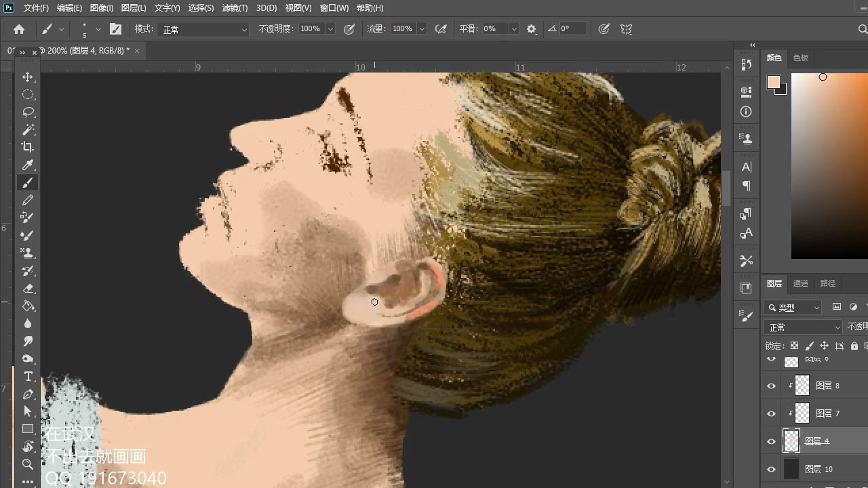
Task: Select the Move tool
Action: 28,77
